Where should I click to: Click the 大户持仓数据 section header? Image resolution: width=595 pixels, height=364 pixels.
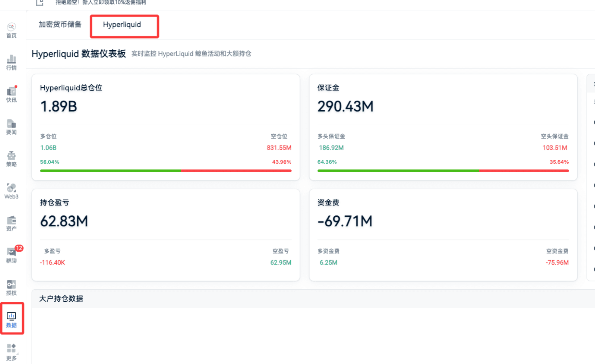[x=61, y=299]
